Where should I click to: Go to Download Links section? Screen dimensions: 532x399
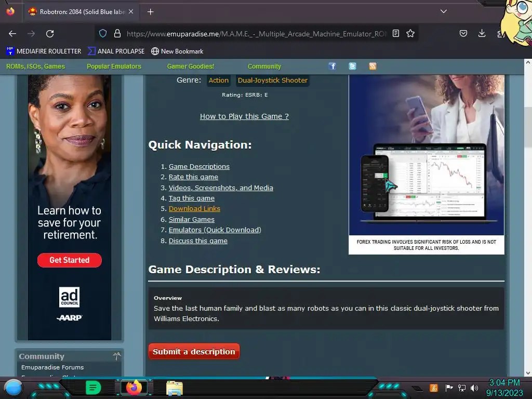(194, 209)
